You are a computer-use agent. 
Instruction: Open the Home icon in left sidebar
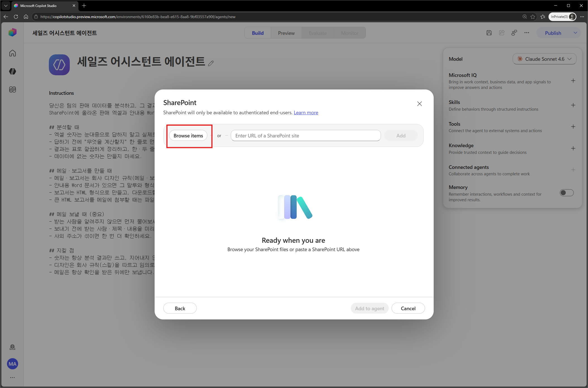(x=13, y=53)
